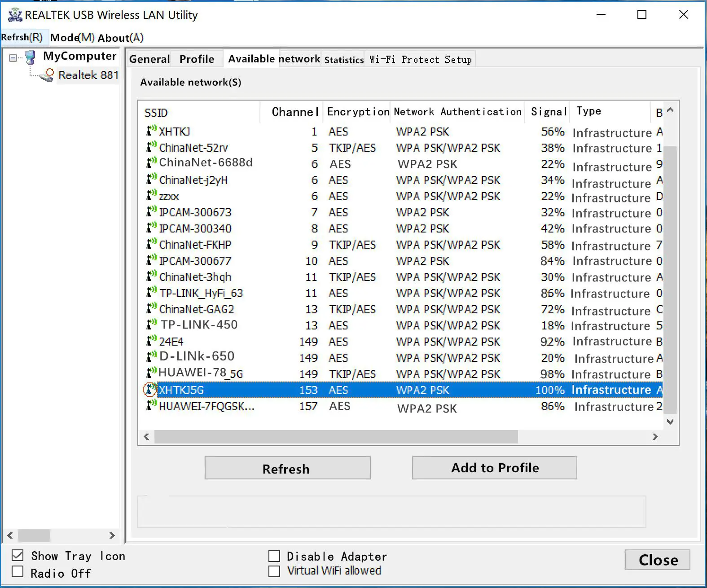Click the network icon next to TP-LINK_HyFi_63

point(152,293)
